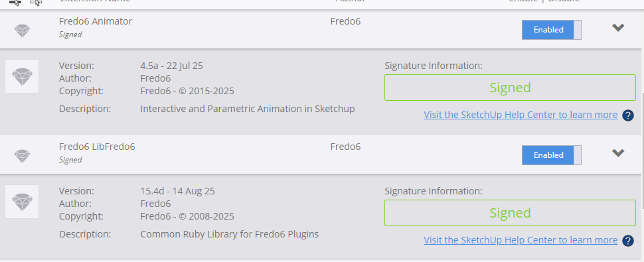The image size is (644, 262).
Task: Toggle the Enabled switch for Fredo6 LibFredo6
Action: pos(552,155)
